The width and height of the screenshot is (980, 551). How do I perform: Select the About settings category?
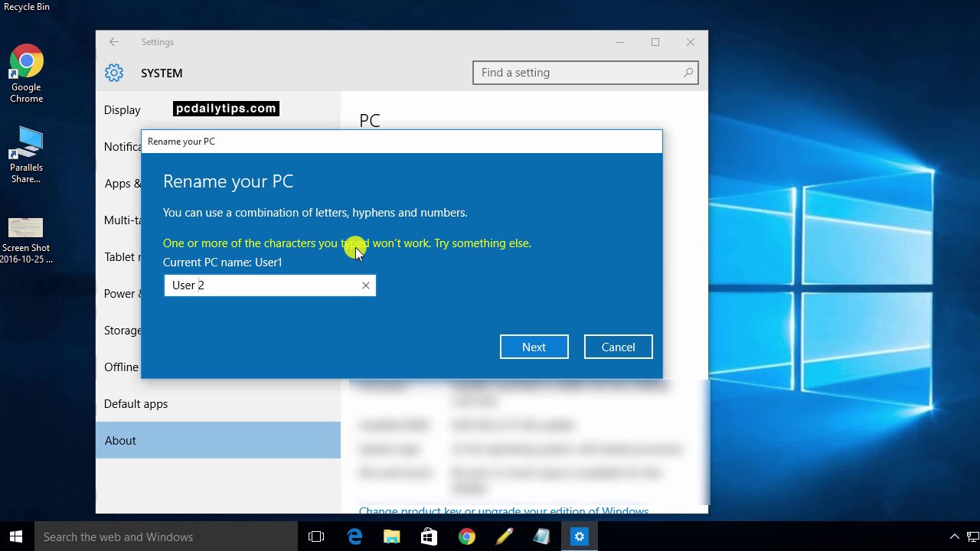[218, 440]
